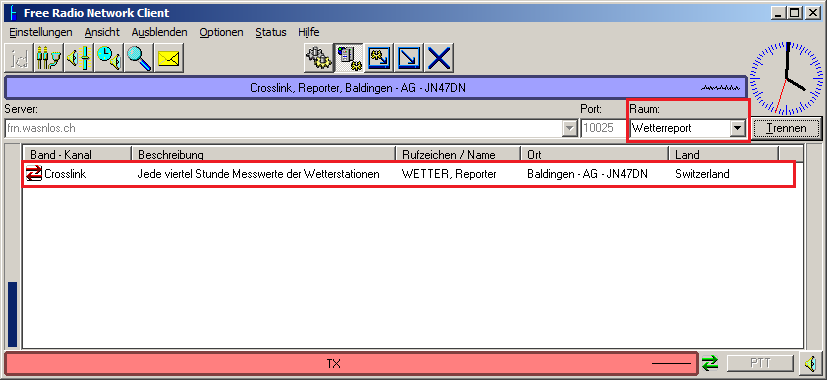Select the 'WETTER, Reporter' cell
Viewport: 827px width, 380px height.
(x=449, y=174)
